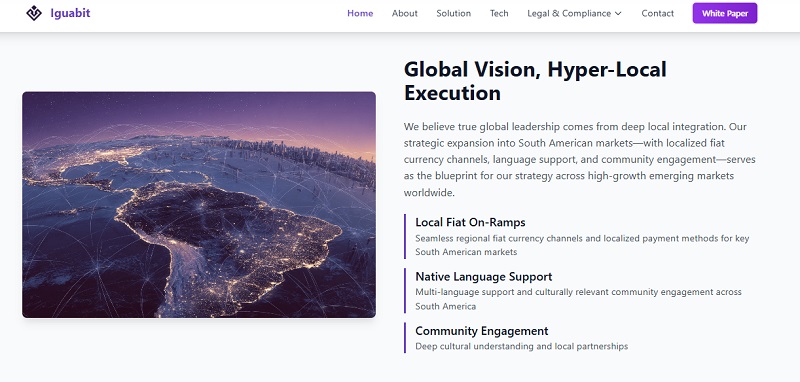
Task: Open the About page
Action: pos(405,13)
